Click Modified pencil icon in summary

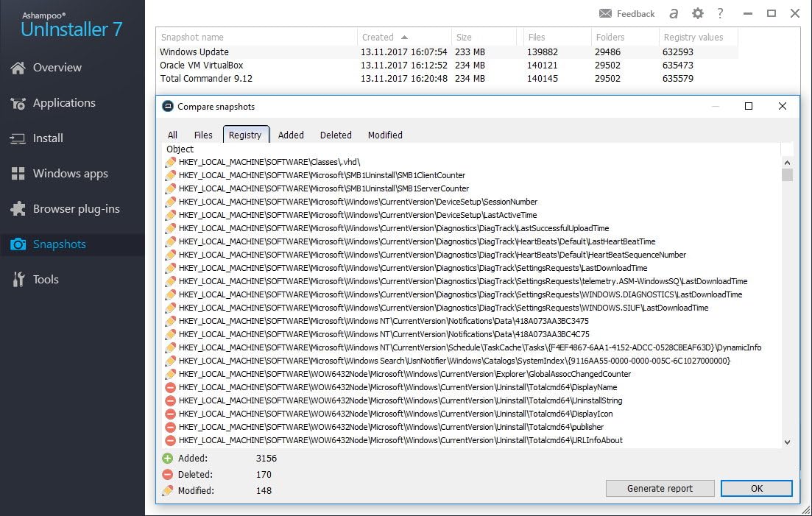167,491
